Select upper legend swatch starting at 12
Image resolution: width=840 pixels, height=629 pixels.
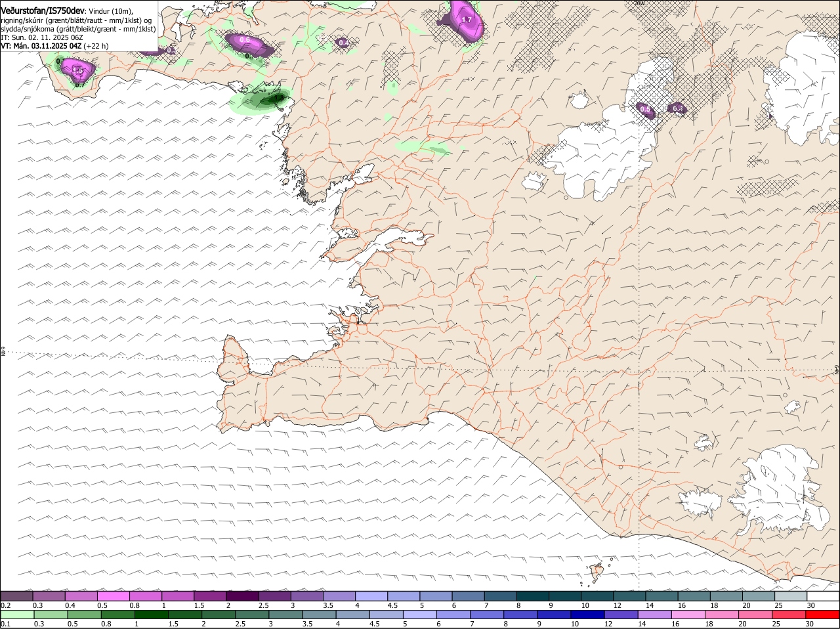[630, 596]
